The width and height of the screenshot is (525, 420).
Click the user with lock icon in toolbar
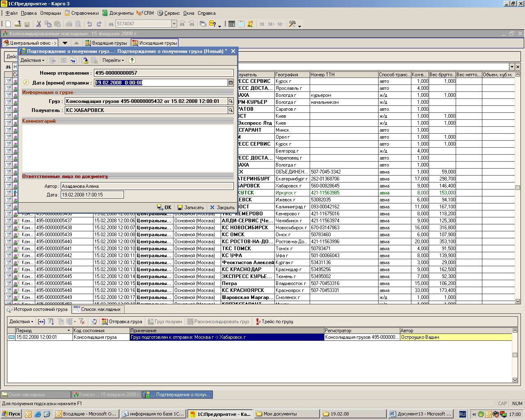[250, 24]
